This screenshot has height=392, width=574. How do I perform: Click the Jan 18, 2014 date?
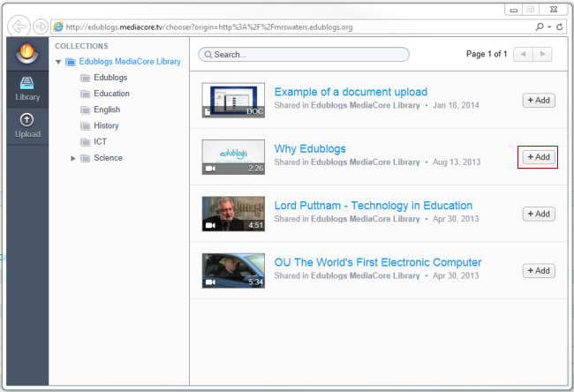coord(456,105)
